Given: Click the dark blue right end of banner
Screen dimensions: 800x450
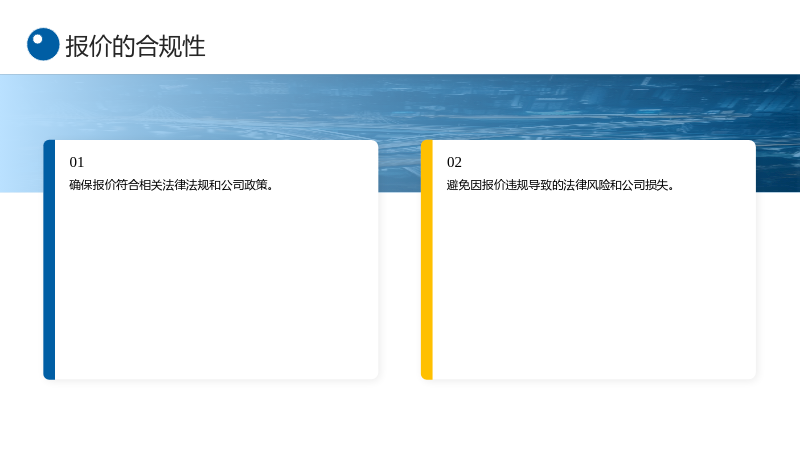Looking at the screenshot, I should tap(778, 134).
